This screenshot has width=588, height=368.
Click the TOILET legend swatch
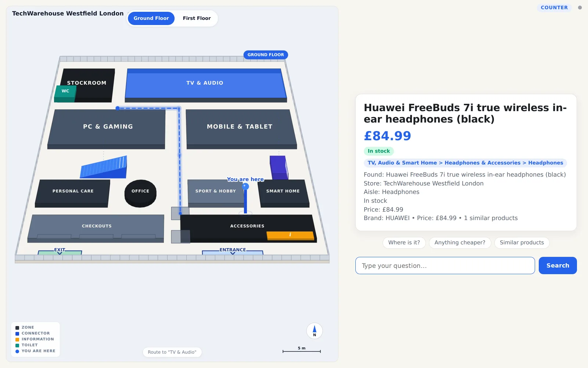17,346
